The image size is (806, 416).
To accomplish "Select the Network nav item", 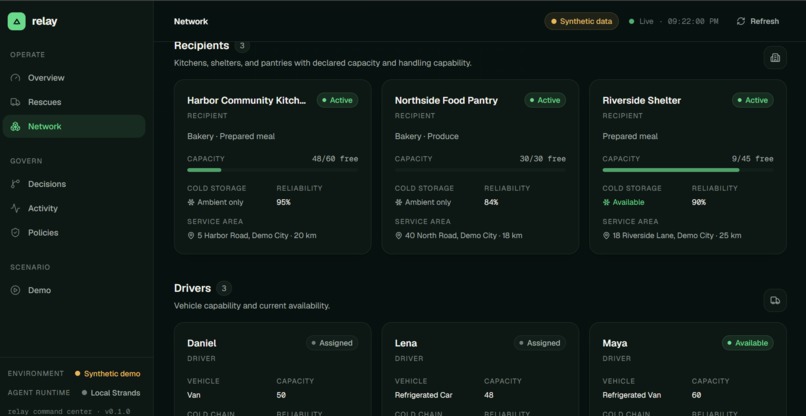I will pos(74,126).
